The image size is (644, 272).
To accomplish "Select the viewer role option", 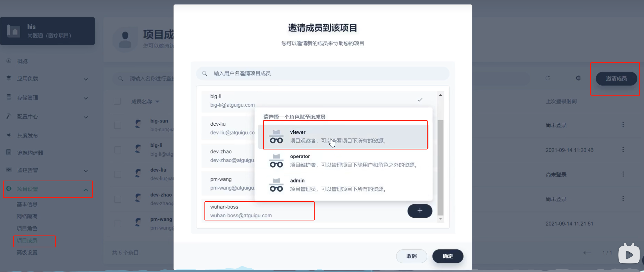I will pos(343,137).
